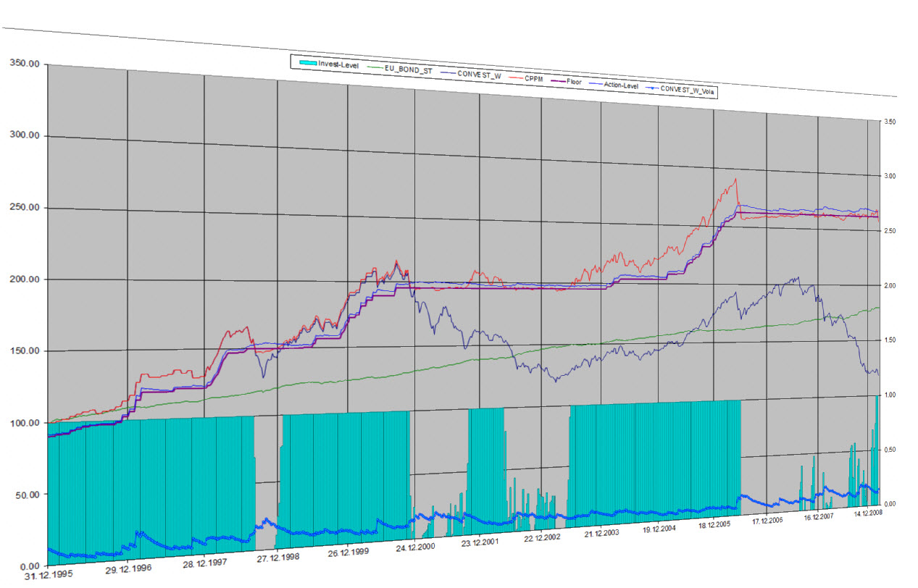Select the 3.00 secondary axis label
The height and width of the screenshot is (588, 918).
[x=888, y=176]
